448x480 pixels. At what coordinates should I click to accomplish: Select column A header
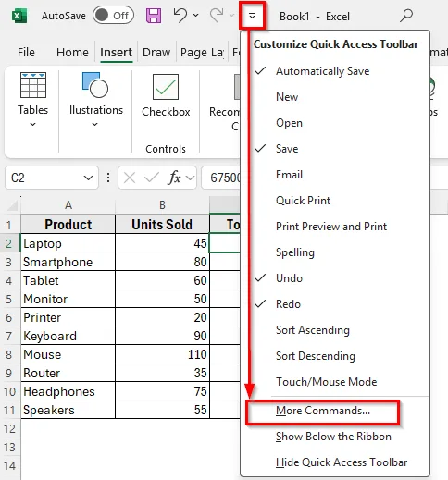(68, 205)
